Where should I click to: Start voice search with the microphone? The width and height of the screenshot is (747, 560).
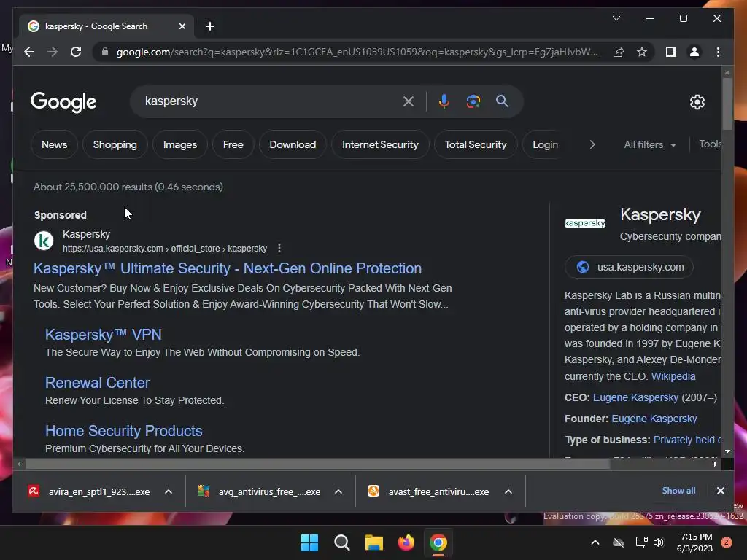click(444, 101)
